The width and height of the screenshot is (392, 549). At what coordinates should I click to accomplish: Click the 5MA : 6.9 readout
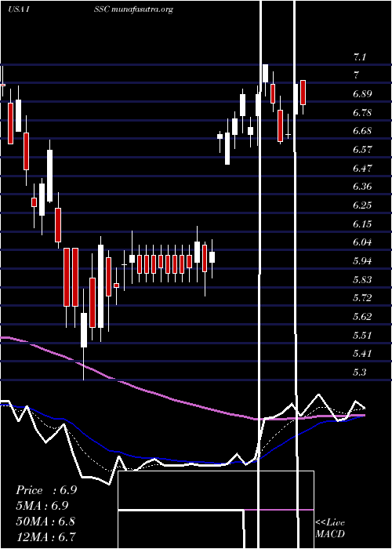42,506
